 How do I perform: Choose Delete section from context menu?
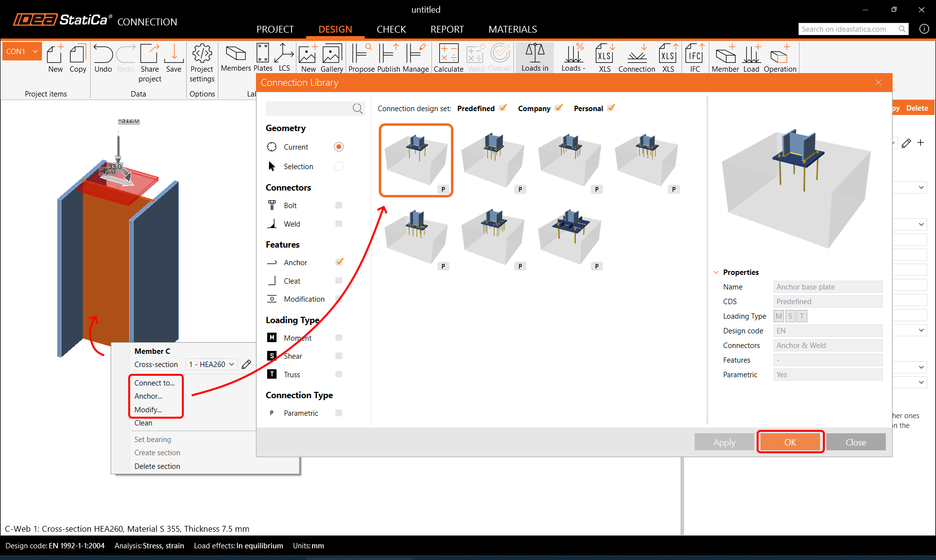(x=157, y=466)
